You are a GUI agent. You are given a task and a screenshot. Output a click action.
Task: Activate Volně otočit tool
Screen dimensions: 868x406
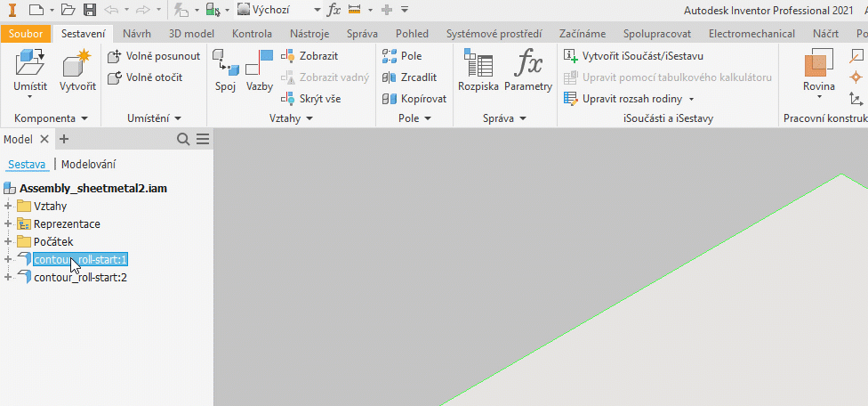tap(145, 77)
